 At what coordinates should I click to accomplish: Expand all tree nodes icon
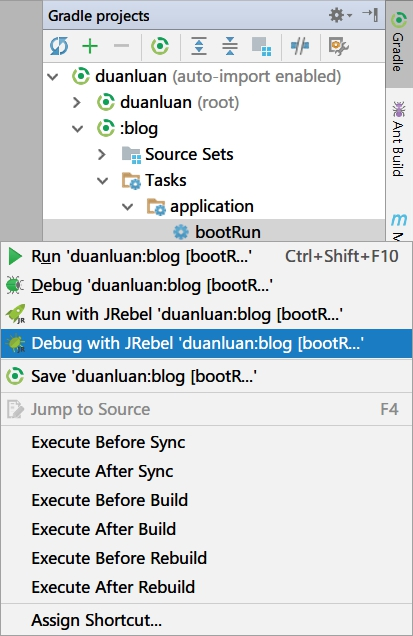pyautogui.click(x=199, y=46)
